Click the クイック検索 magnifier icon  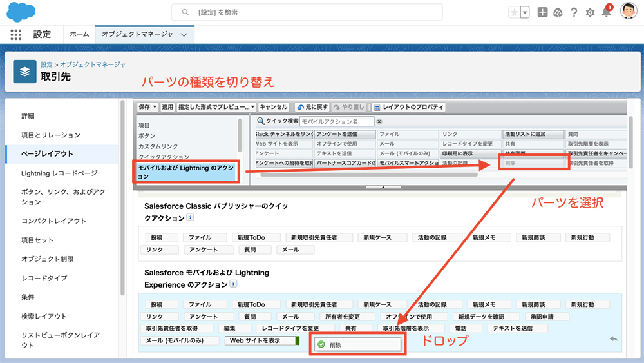(260, 121)
